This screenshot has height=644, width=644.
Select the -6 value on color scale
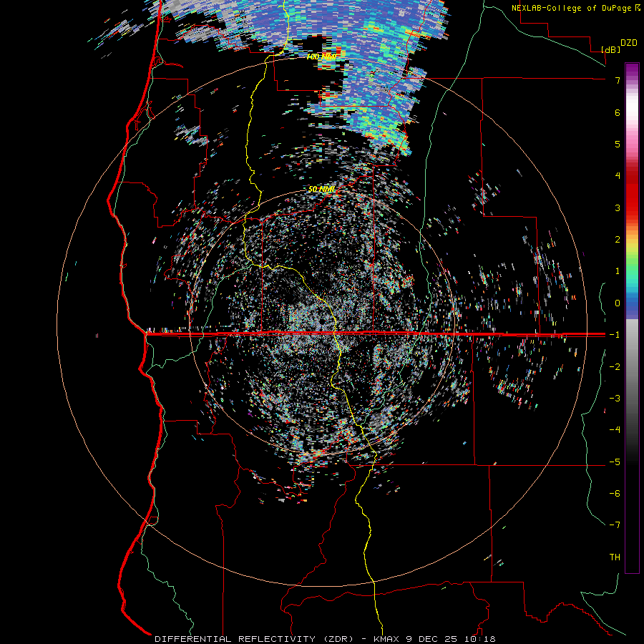(615, 493)
